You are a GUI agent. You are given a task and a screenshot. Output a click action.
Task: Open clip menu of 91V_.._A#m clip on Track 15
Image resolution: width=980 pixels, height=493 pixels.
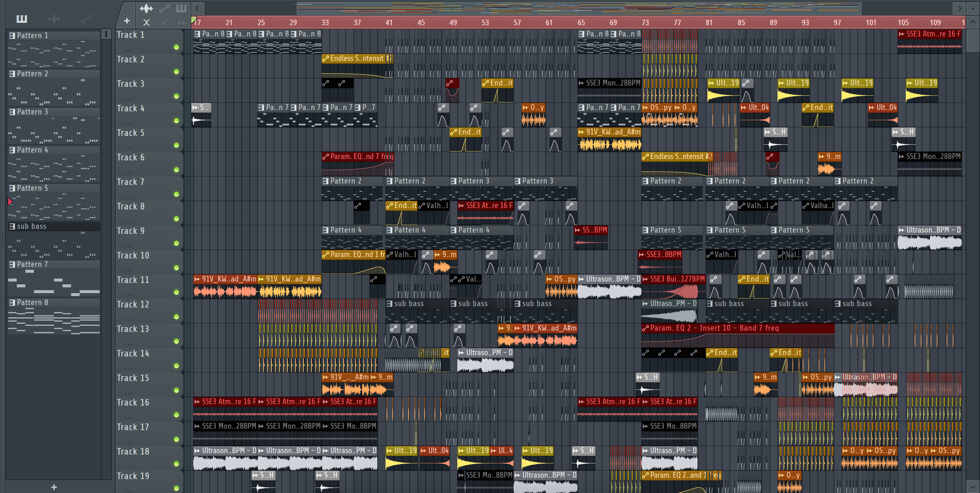coord(326,377)
